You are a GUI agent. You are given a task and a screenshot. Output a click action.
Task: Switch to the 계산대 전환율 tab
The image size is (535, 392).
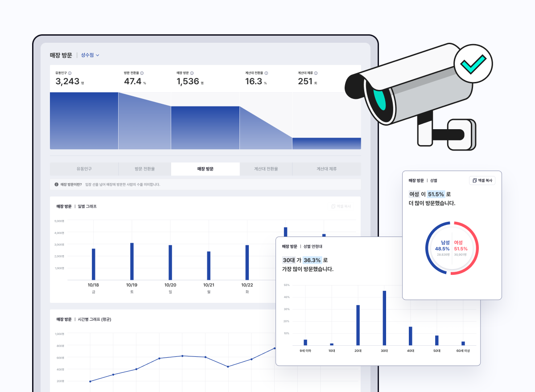[266, 169]
